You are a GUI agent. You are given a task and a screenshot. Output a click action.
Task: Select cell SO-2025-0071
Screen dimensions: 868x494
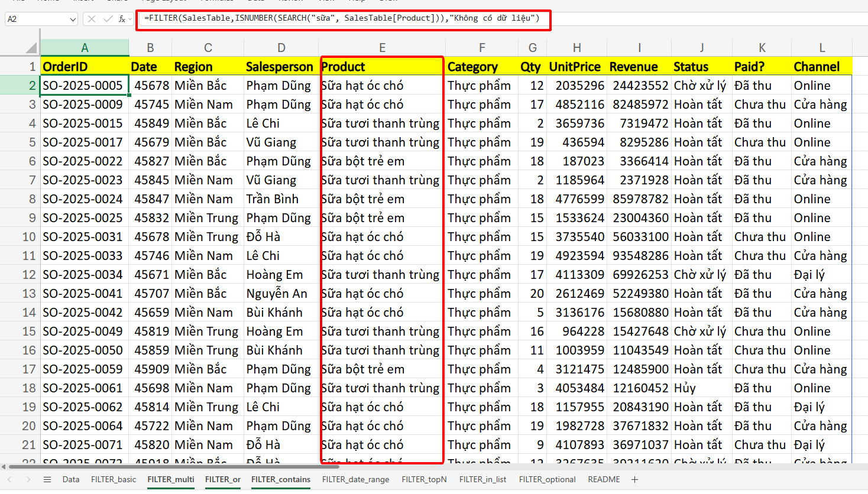[x=85, y=445]
